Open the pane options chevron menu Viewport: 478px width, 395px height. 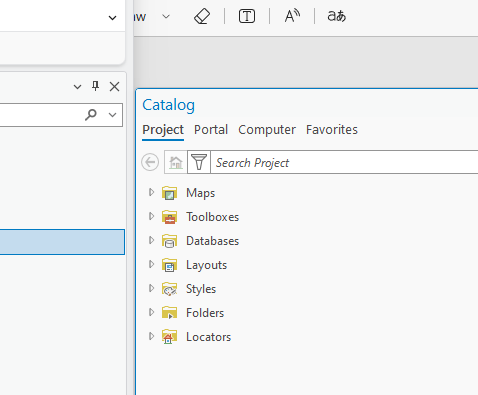click(x=77, y=87)
